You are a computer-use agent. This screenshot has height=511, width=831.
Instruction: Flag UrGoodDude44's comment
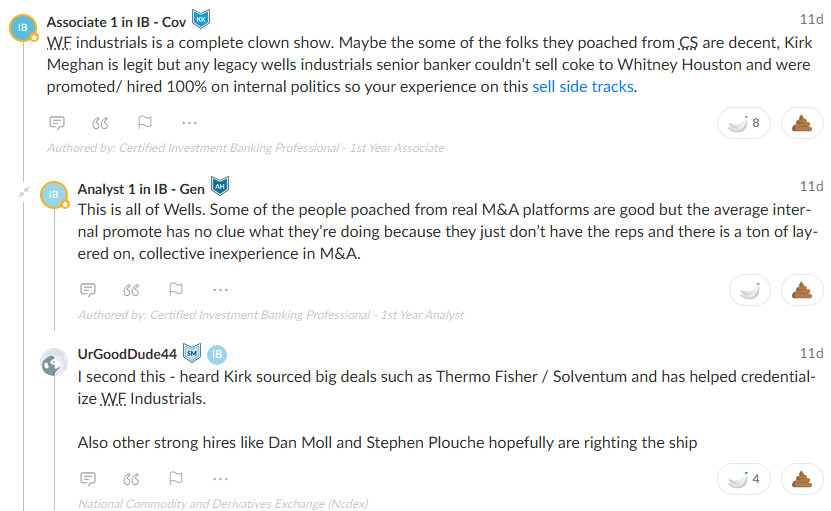[175, 479]
